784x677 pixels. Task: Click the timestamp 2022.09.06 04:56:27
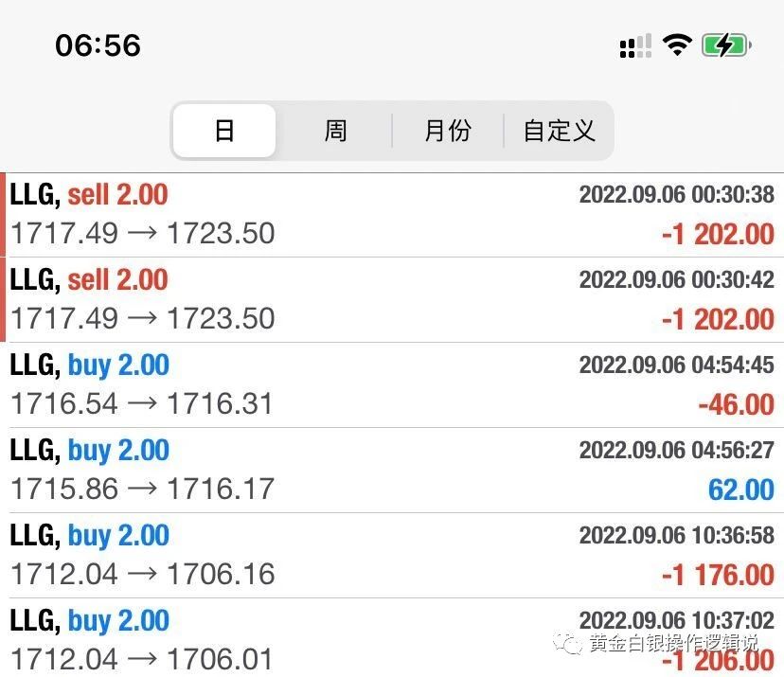(676, 450)
